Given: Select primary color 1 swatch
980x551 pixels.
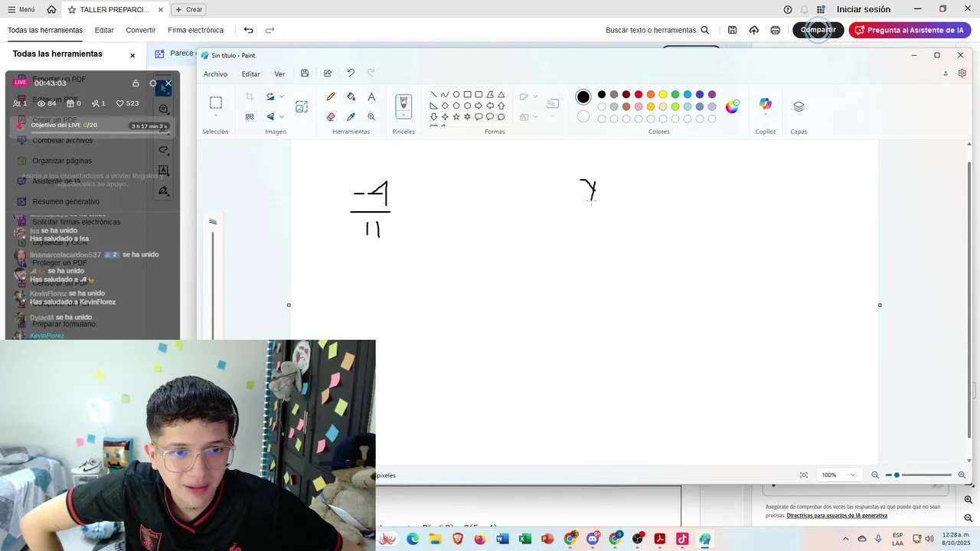Looking at the screenshot, I should coord(583,96).
